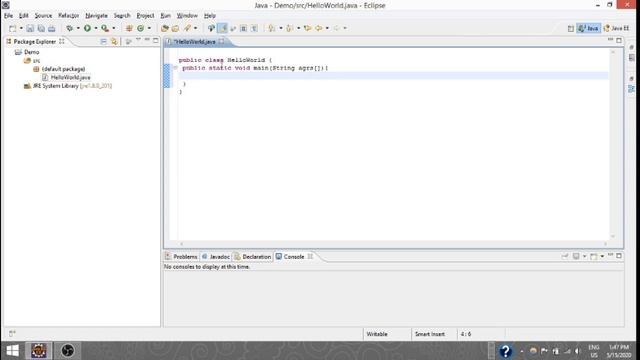
Task: Close the HelloWorld.java editor tab
Action: tap(222, 41)
